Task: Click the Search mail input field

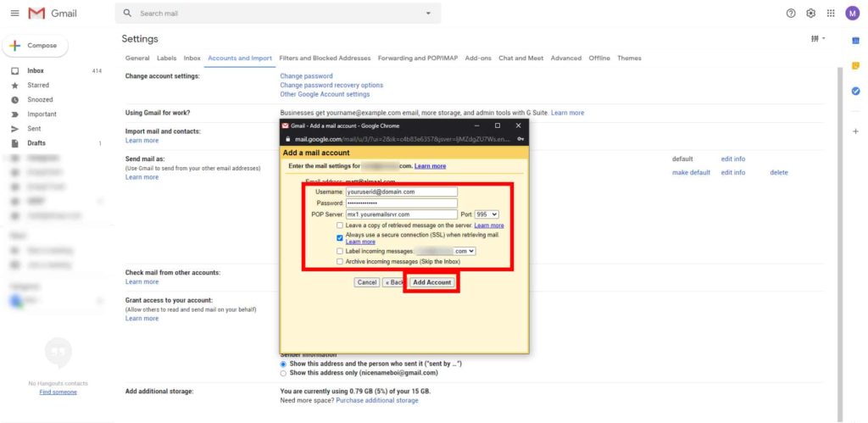Action: (280, 14)
